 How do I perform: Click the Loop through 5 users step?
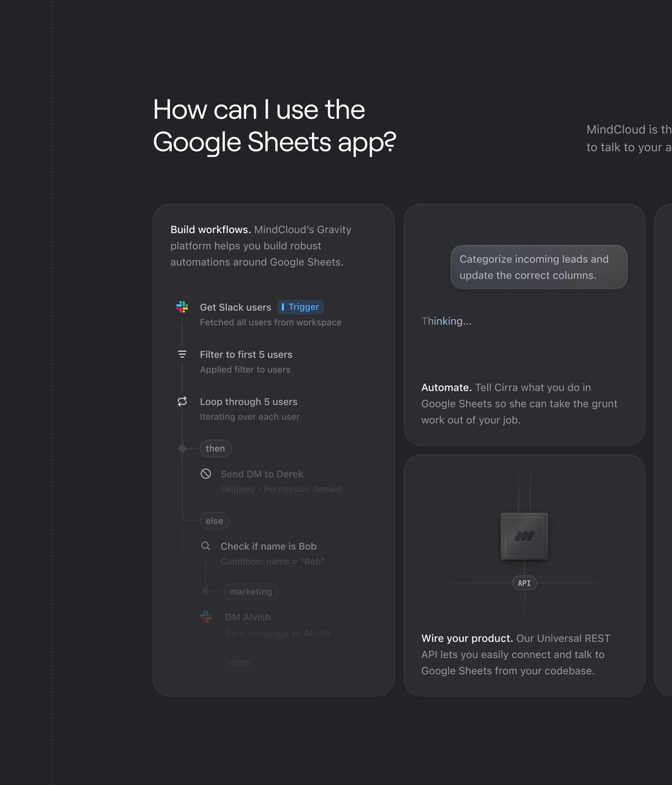pos(249,402)
